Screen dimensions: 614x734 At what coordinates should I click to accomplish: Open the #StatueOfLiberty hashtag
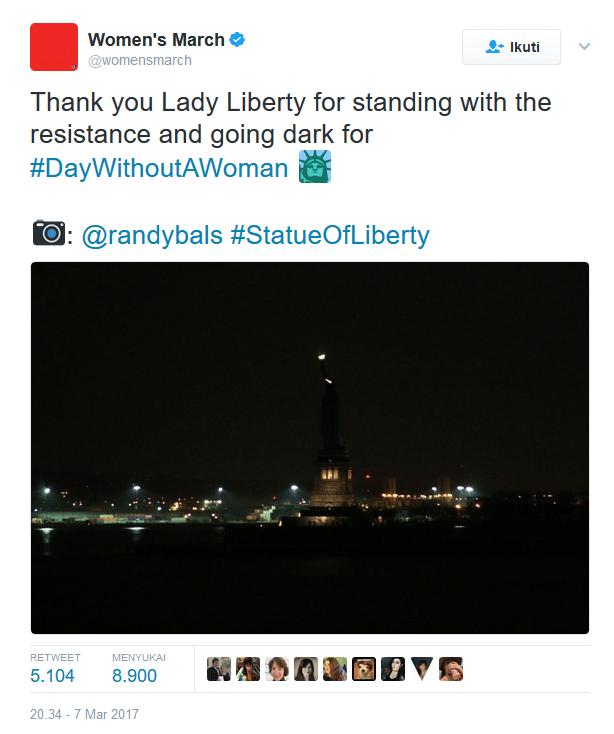pos(329,236)
